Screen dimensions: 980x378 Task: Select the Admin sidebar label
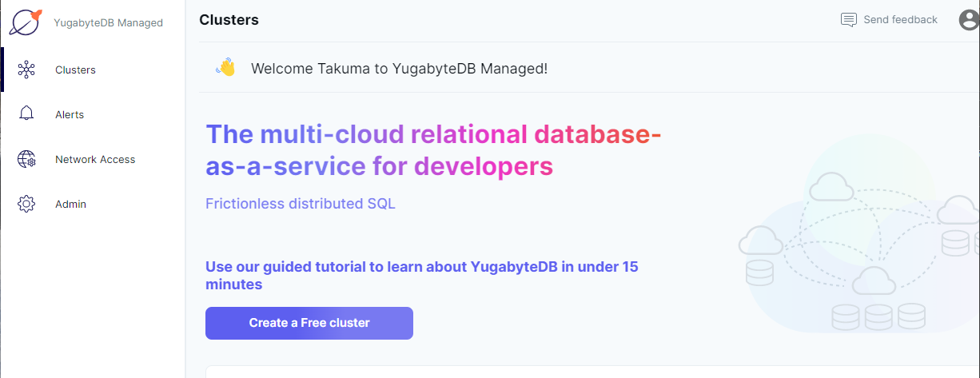point(70,204)
